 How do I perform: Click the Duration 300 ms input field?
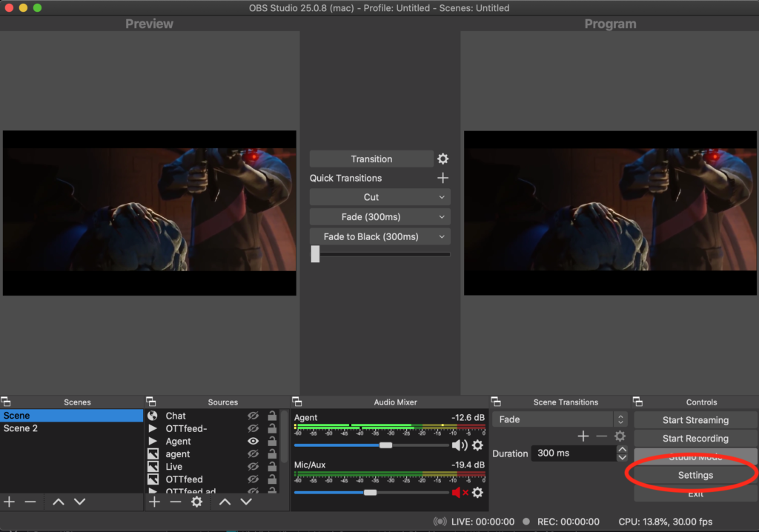[574, 453]
